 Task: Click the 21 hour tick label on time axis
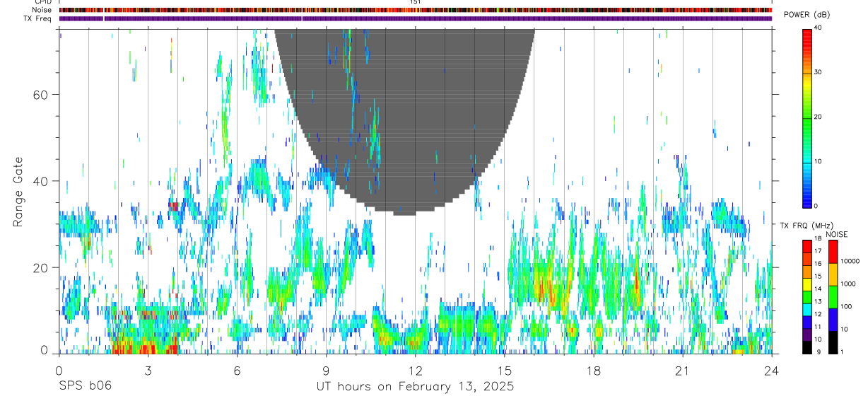[682, 371]
